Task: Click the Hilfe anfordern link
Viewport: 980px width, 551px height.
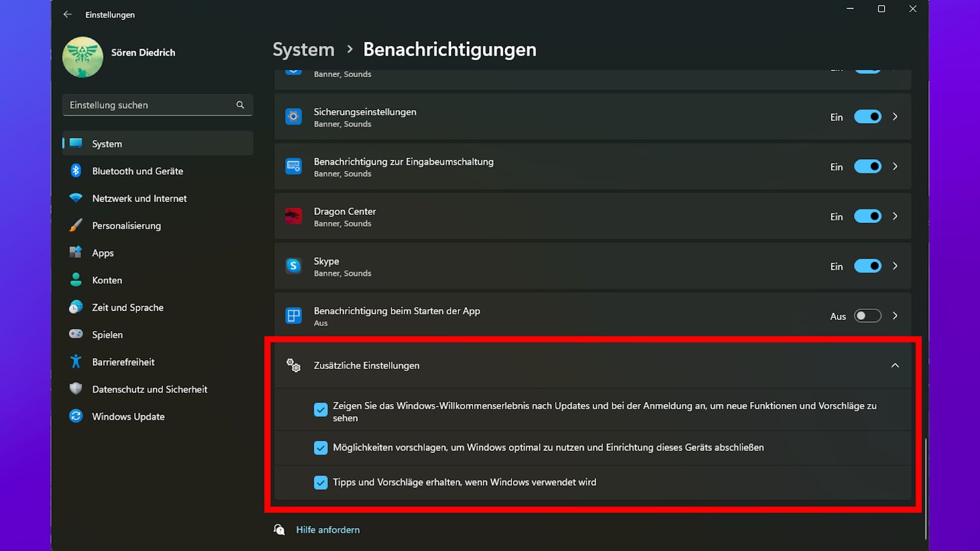Action: 327,529
